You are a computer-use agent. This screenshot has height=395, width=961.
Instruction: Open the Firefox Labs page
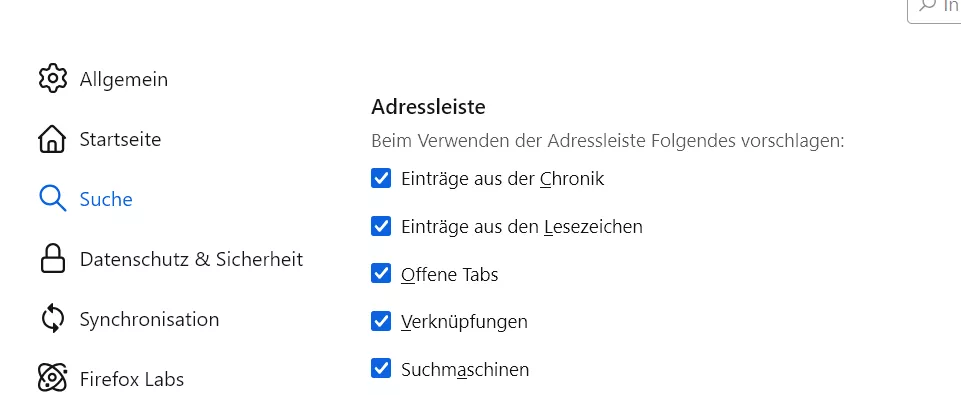tap(132, 379)
